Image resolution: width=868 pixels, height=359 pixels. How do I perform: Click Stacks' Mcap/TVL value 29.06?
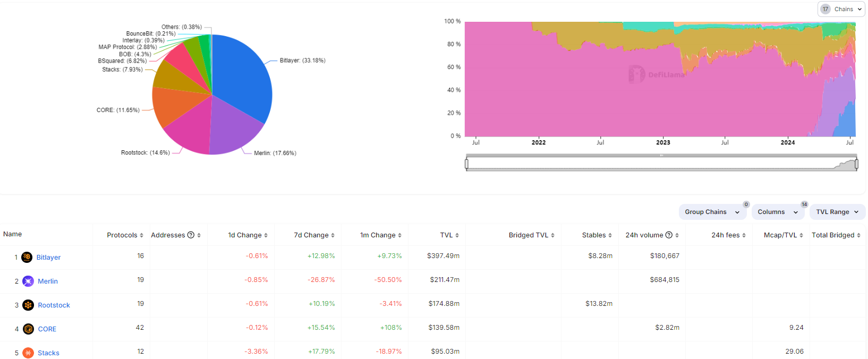point(795,352)
